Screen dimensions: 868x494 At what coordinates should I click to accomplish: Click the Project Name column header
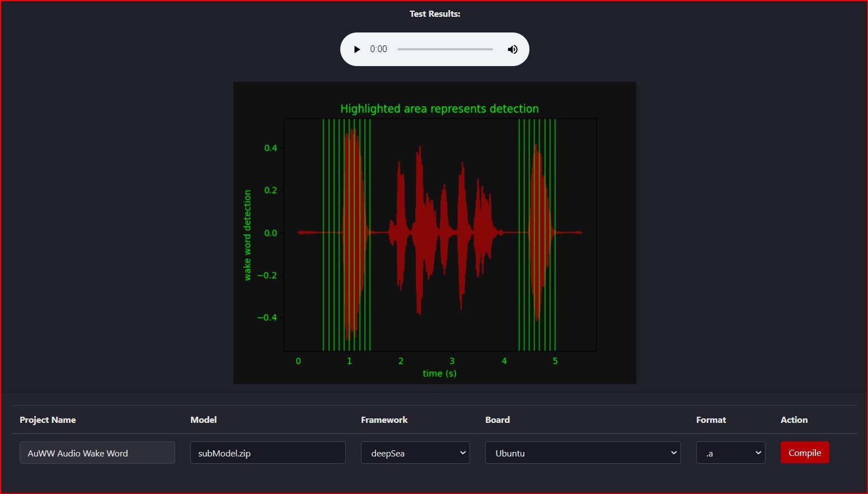click(48, 420)
